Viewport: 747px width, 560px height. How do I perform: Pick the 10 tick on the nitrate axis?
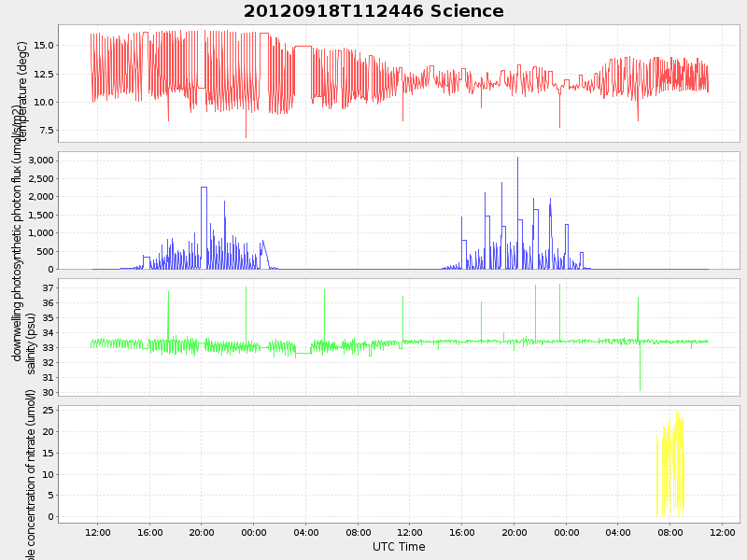(x=49, y=475)
